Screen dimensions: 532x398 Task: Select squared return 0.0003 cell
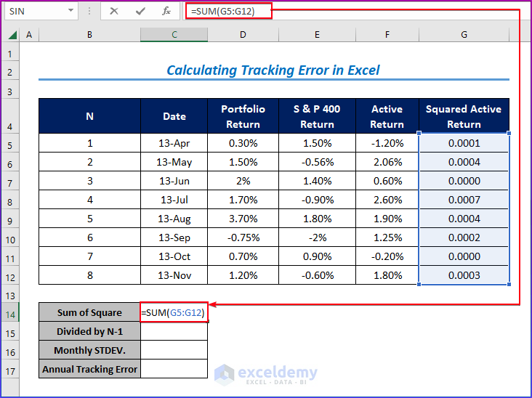(x=464, y=275)
